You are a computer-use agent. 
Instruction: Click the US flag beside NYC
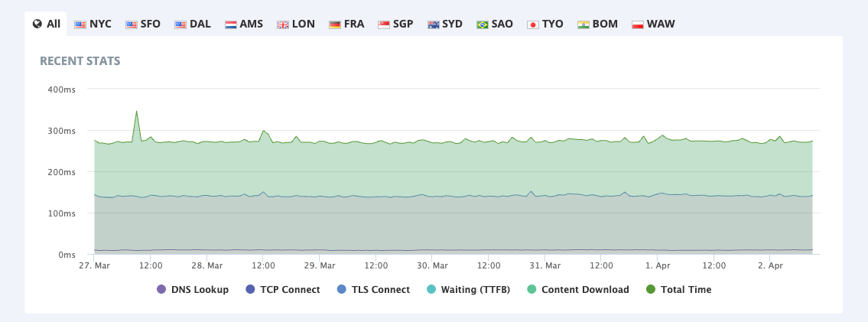(80, 24)
